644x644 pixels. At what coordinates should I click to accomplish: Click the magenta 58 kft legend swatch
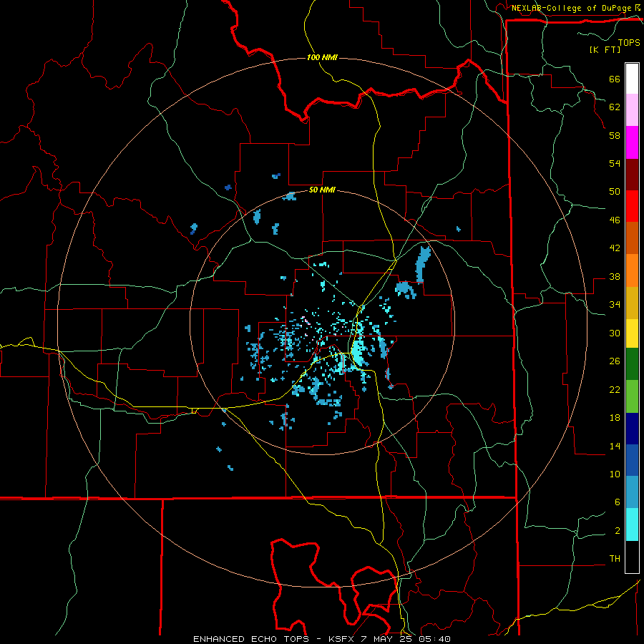pos(632,142)
